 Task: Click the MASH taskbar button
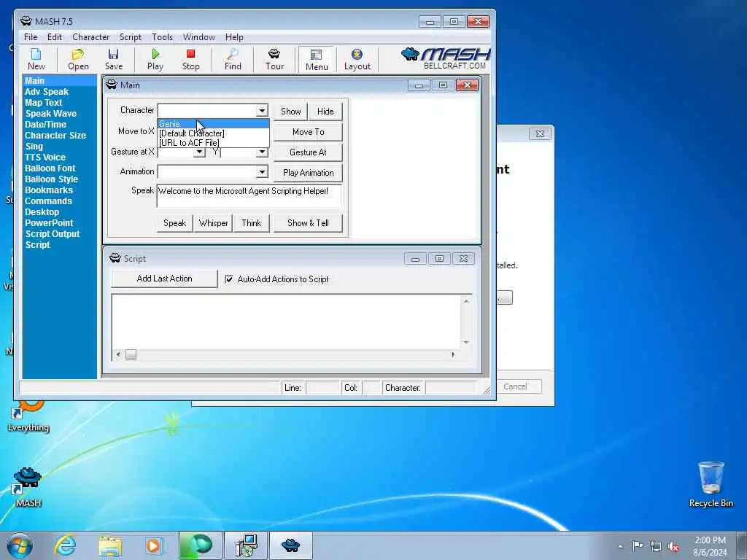tap(290, 545)
